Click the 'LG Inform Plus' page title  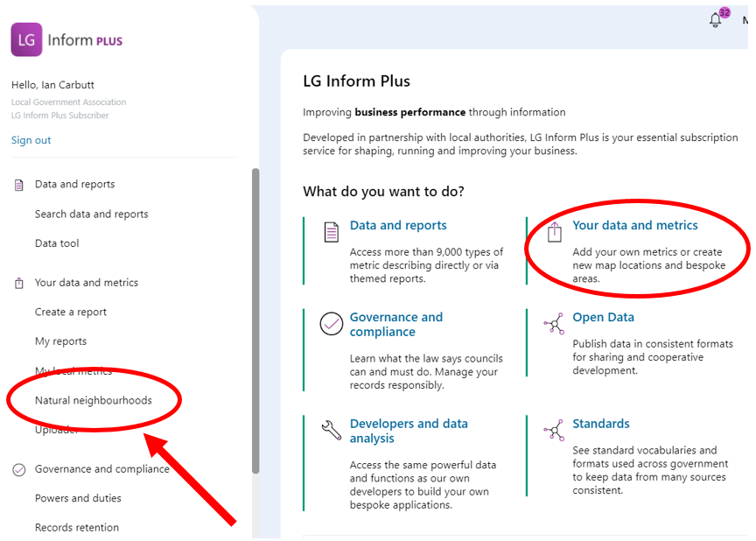357,81
